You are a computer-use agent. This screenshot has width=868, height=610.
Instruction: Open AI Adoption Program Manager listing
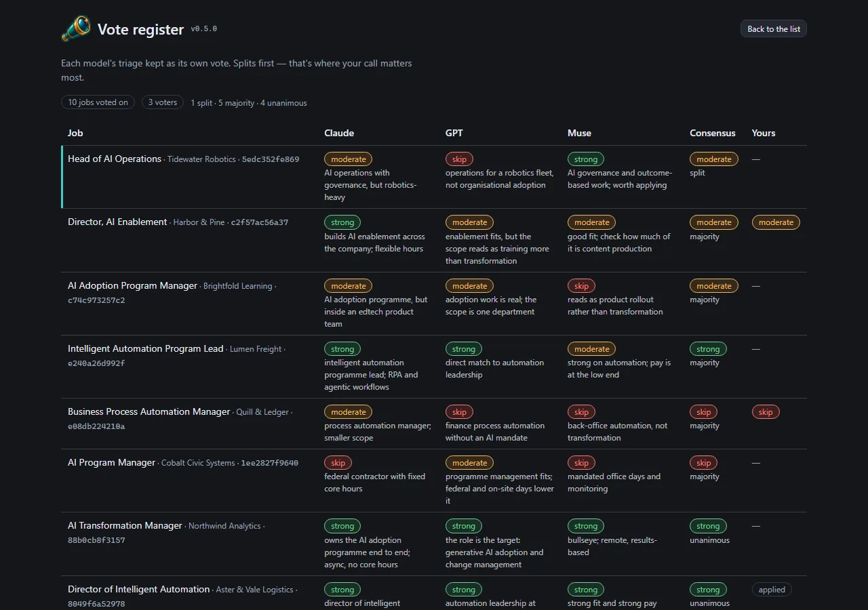(x=132, y=285)
